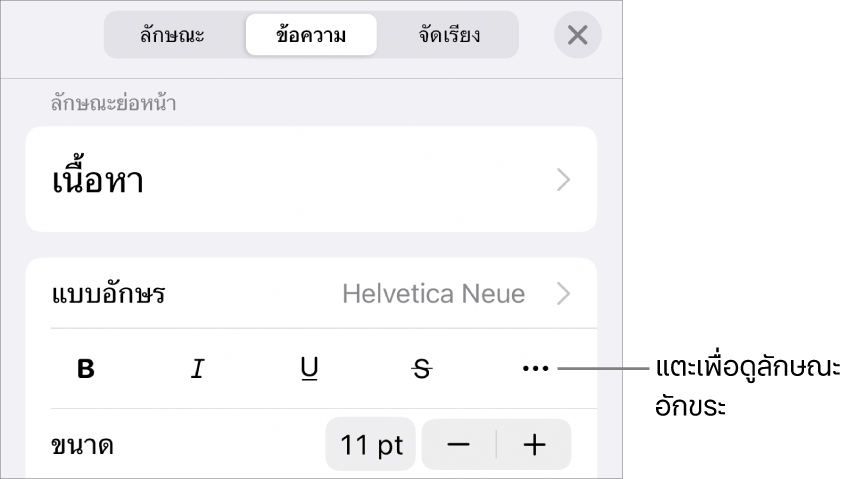The height and width of the screenshot is (479, 846).
Task: Select the ข้อความ tab
Action: click(311, 36)
